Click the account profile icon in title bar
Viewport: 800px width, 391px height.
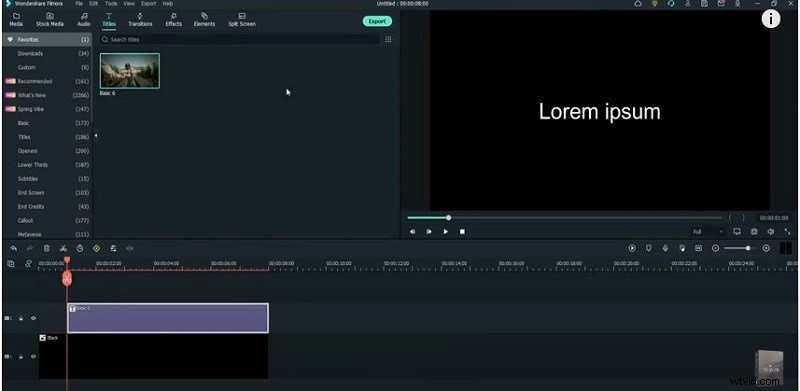coord(688,4)
